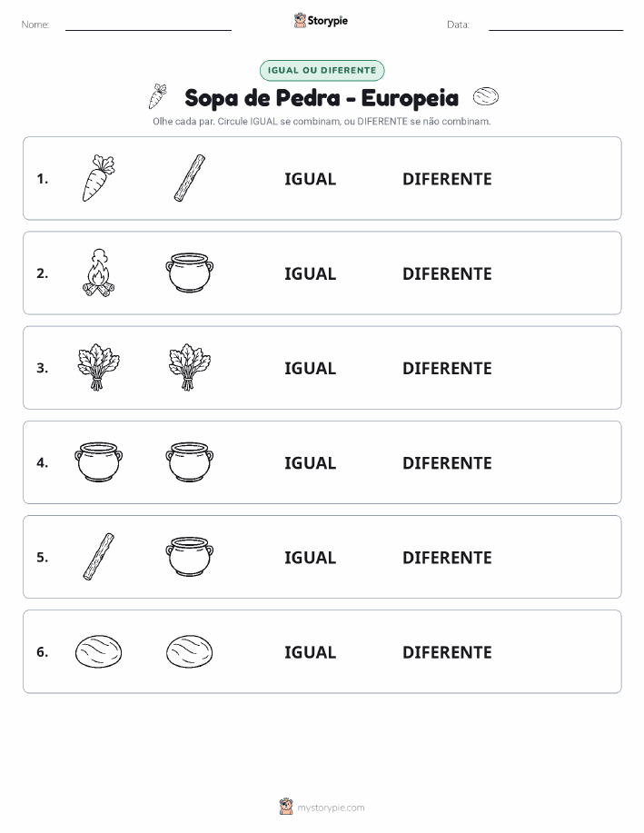This screenshot has height=833, width=644.
Task: Click the Storypie logo at top
Action: [321, 21]
